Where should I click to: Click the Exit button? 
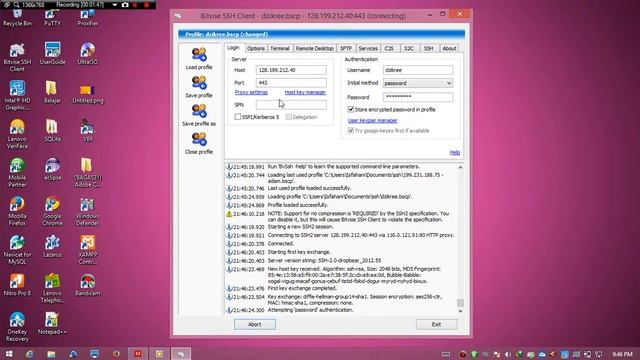pyautogui.click(x=436, y=324)
